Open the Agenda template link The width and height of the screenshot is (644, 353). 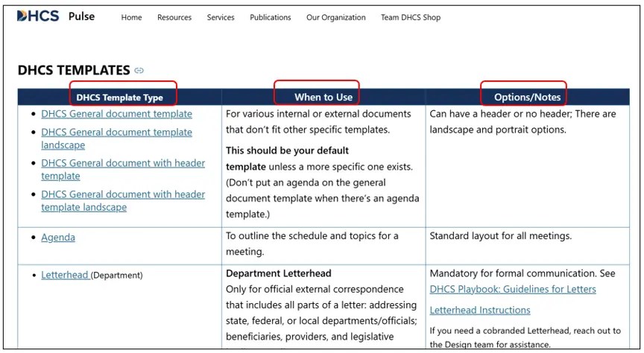(x=58, y=238)
